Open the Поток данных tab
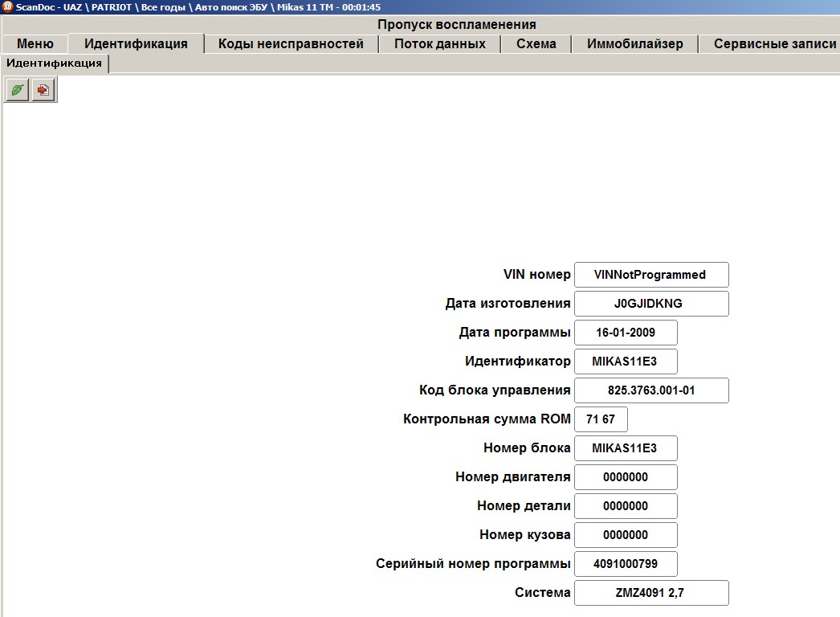 440,44
